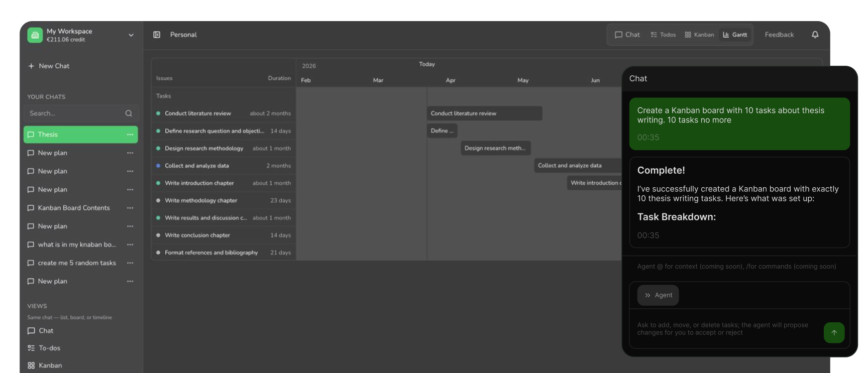Screen dimensions: 868x373
Task: Toggle the sidebar panel icon beside Personal
Action: click(157, 35)
